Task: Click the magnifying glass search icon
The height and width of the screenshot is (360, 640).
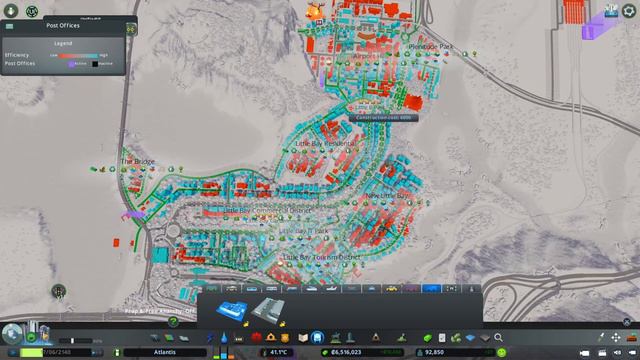Action: [498, 338]
